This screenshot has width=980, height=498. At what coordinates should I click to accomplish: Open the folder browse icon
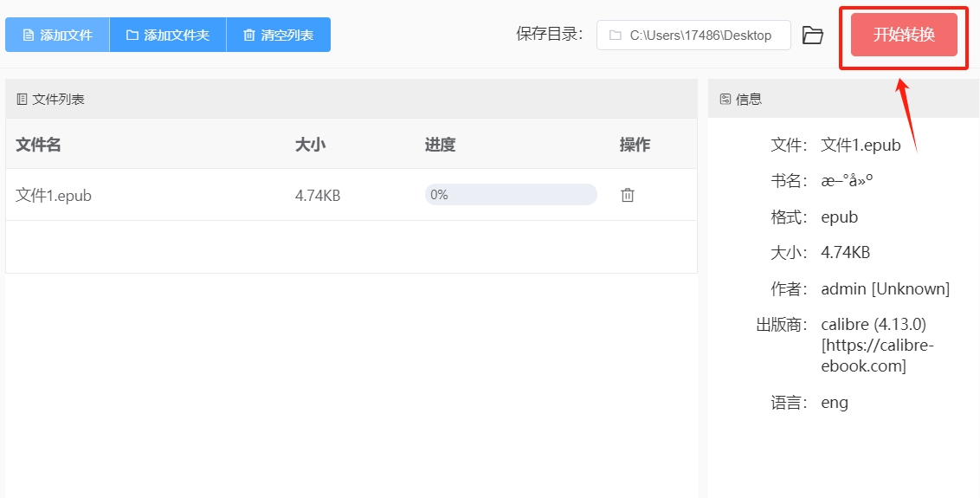click(x=813, y=35)
